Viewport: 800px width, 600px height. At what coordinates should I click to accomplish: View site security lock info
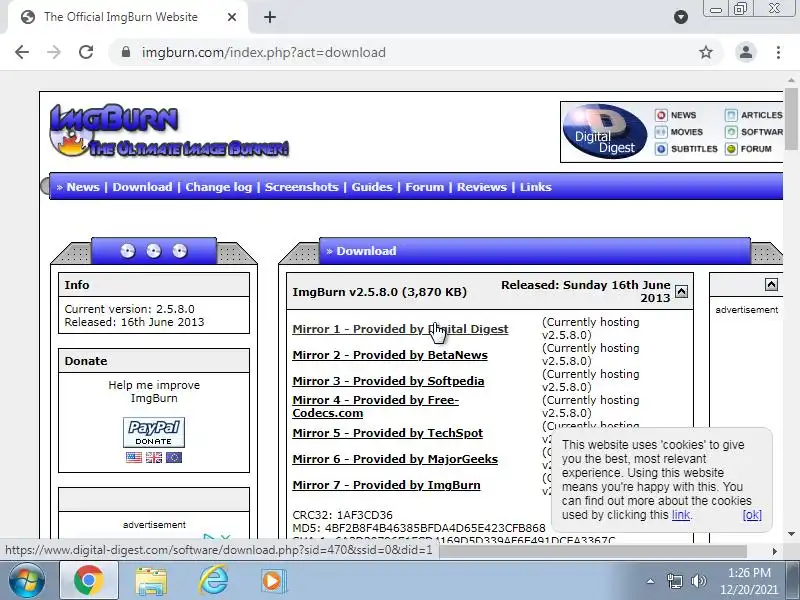tap(126, 52)
